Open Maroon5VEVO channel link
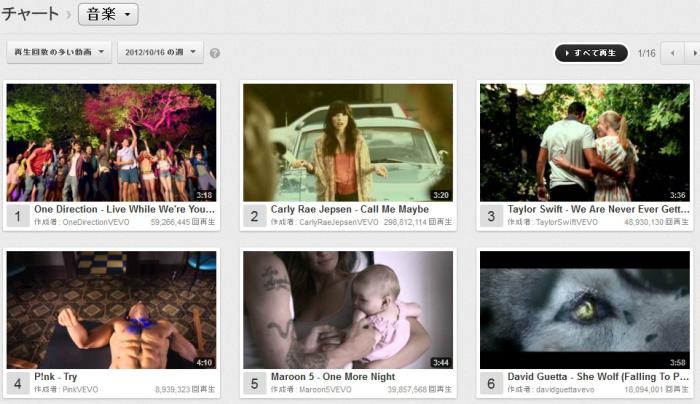Image resolution: width=700 pixels, height=404 pixels. coord(325,389)
